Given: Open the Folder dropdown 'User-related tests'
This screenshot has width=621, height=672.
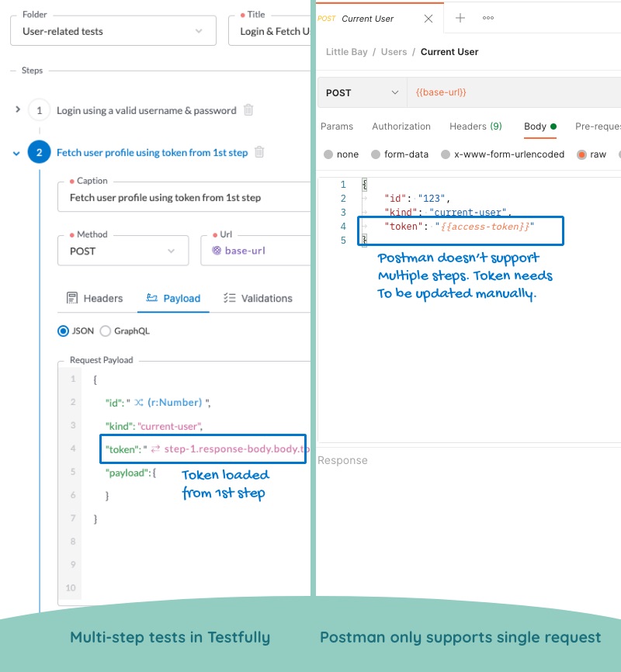Looking at the screenshot, I should click(113, 31).
